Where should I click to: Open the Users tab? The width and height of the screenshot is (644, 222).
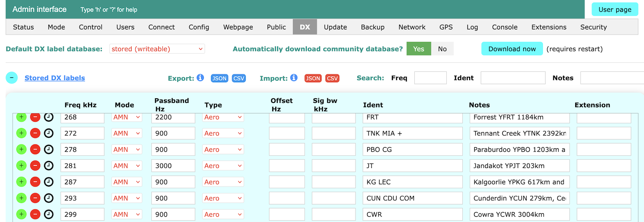[x=125, y=27]
